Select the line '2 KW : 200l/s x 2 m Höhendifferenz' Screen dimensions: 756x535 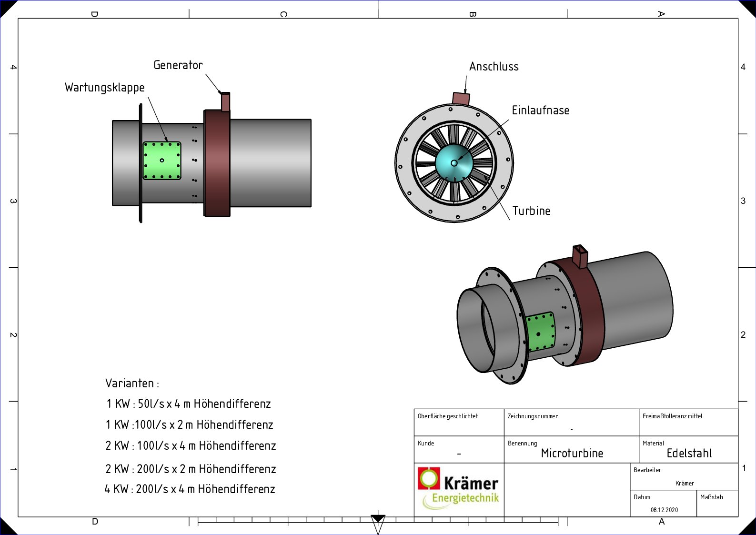tap(191, 469)
